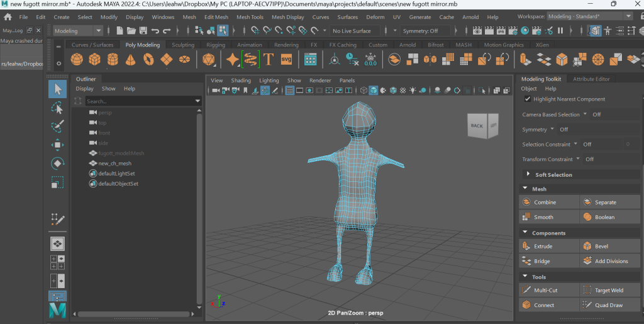This screenshot has width=644, height=324.
Task: Select the Rotate tool in toolbox
Action: click(57, 164)
